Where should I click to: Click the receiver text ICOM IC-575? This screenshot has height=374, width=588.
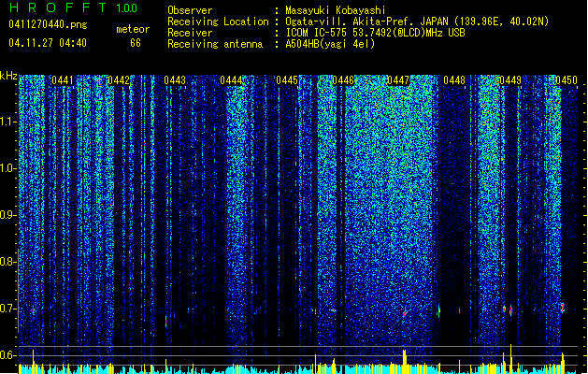[x=318, y=33]
